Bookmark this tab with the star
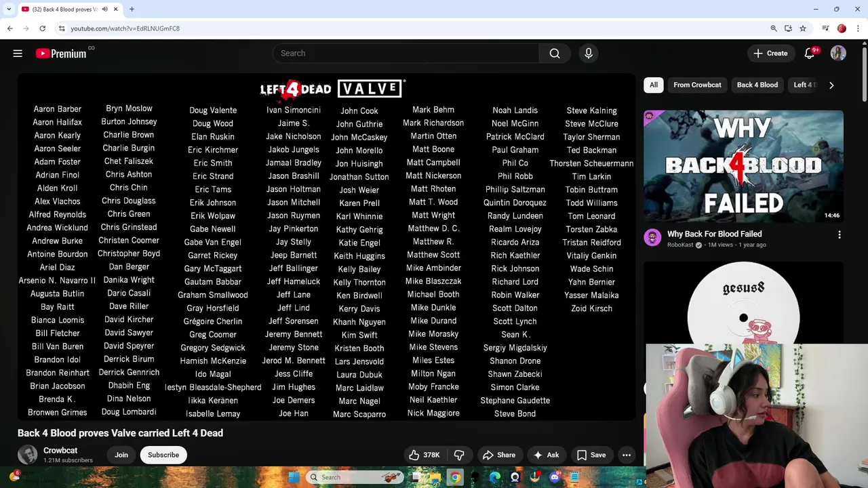This screenshot has height=488, width=868. 803,28
